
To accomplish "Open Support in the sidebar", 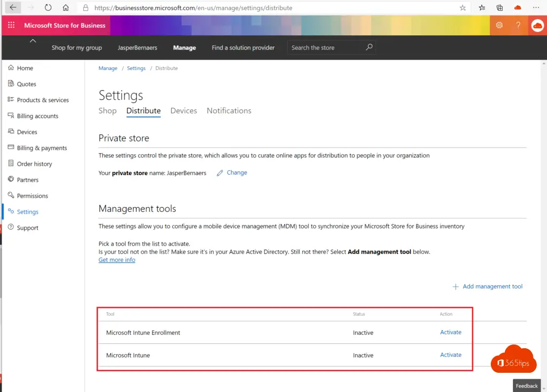I will click(28, 228).
